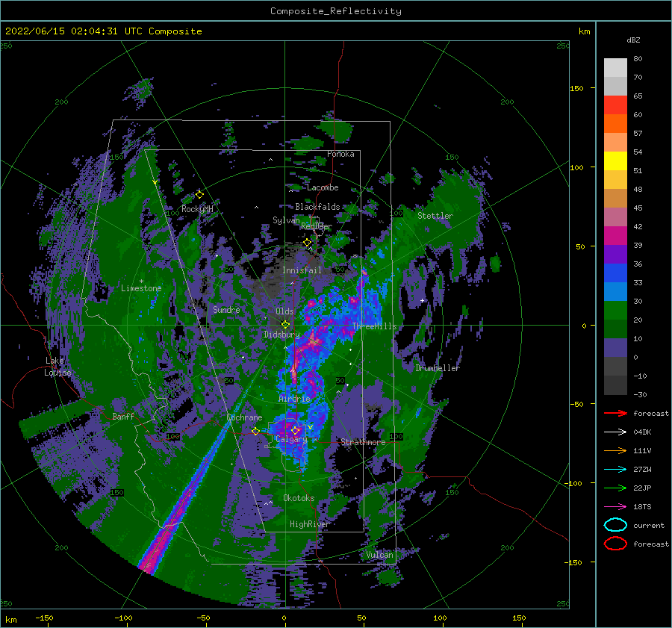The height and width of the screenshot is (628, 672).
Task: Click the Ponoka town label
Action: click(340, 154)
